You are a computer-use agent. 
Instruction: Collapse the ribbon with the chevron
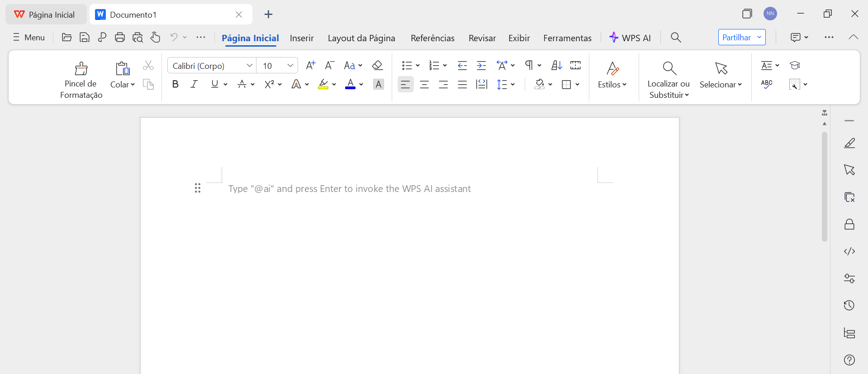854,37
